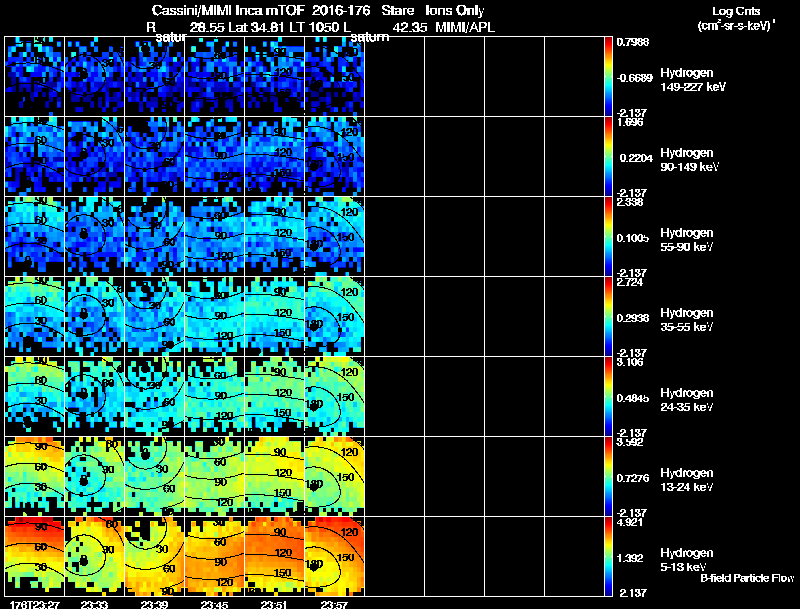Open the 149-227 keV image at 23:45
The height and width of the screenshot is (609, 800).
pyautogui.click(x=214, y=76)
